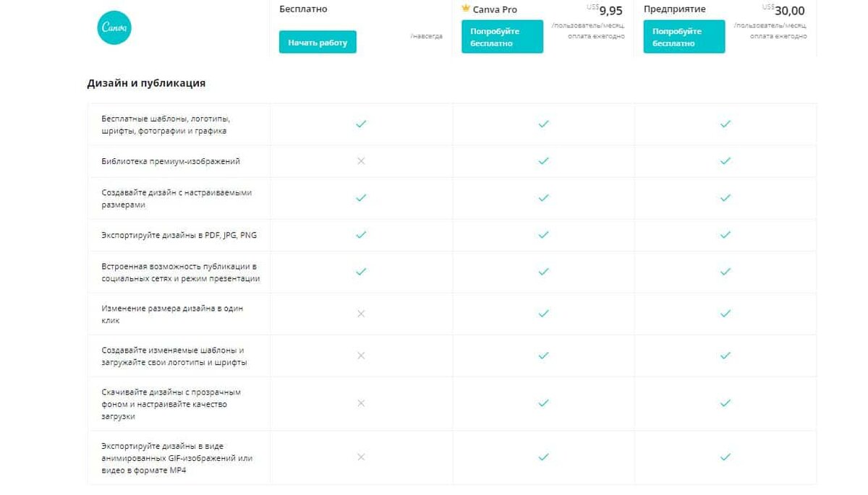Click Бесплатно checkmark for Бесплатные шаблоны row
Screen dimensions: 868x495
coord(361,124)
